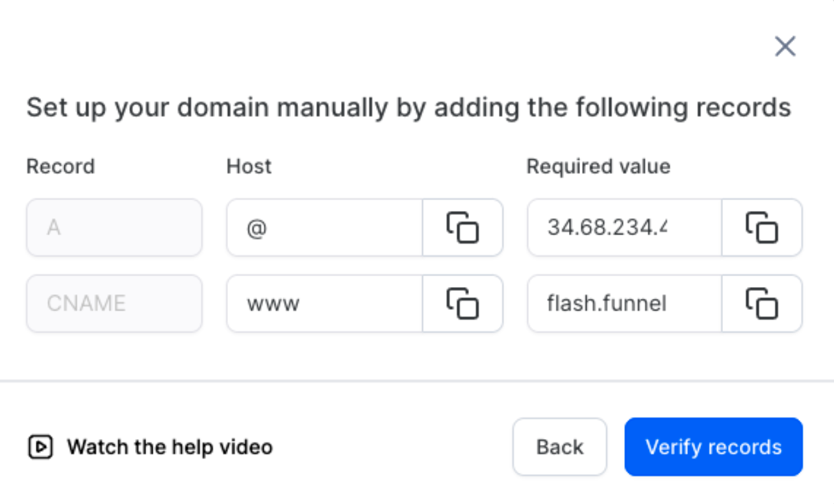Select the CNAME record type field
The width and height of the screenshot is (834, 504).
point(114,303)
